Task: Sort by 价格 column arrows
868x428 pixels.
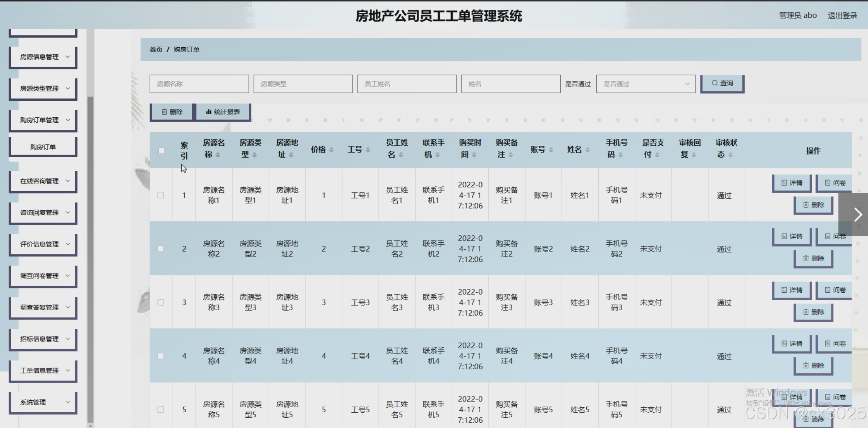Action: click(331, 150)
